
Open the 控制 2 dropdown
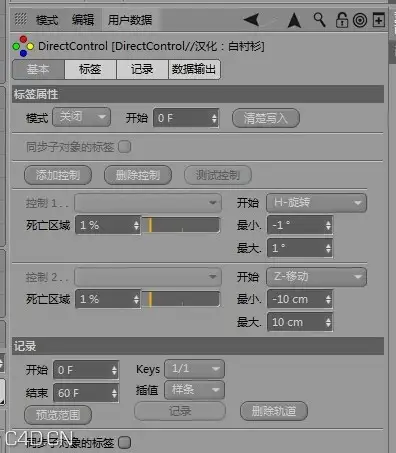click(x=148, y=277)
